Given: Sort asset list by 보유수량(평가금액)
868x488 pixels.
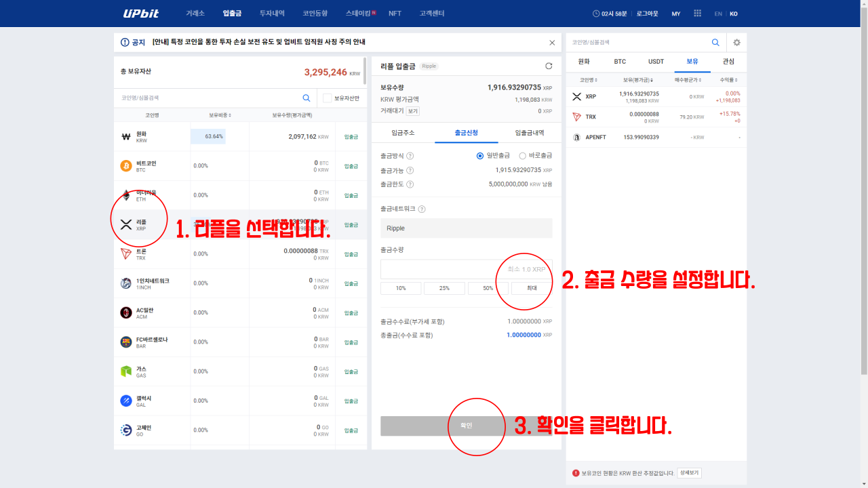Looking at the screenshot, I should (x=292, y=115).
